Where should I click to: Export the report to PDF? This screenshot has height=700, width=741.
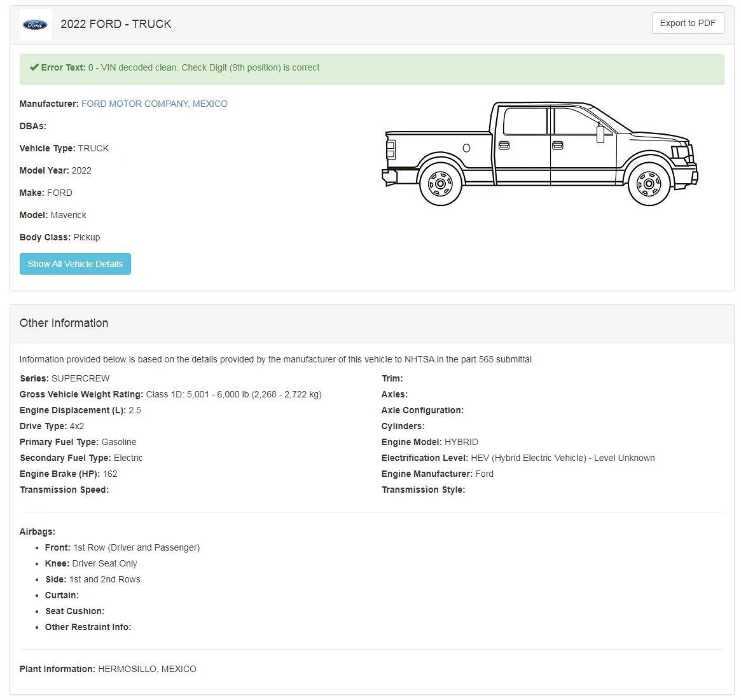tap(688, 23)
